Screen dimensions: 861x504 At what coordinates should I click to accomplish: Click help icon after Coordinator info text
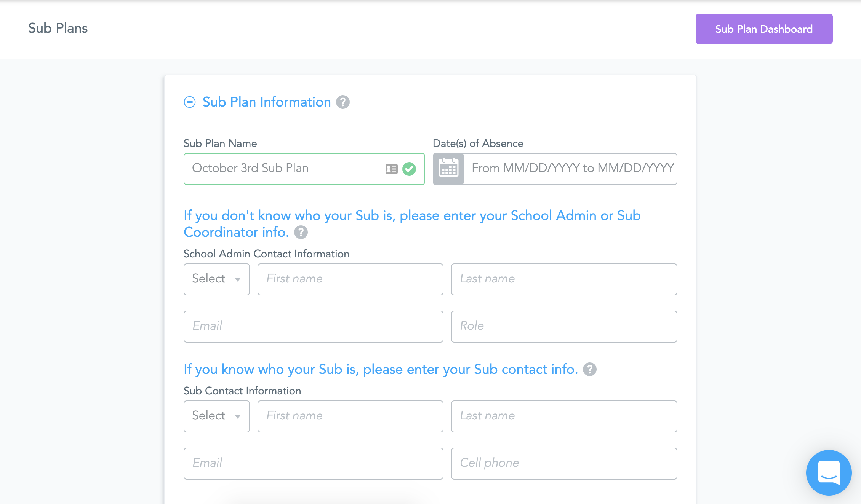click(301, 232)
